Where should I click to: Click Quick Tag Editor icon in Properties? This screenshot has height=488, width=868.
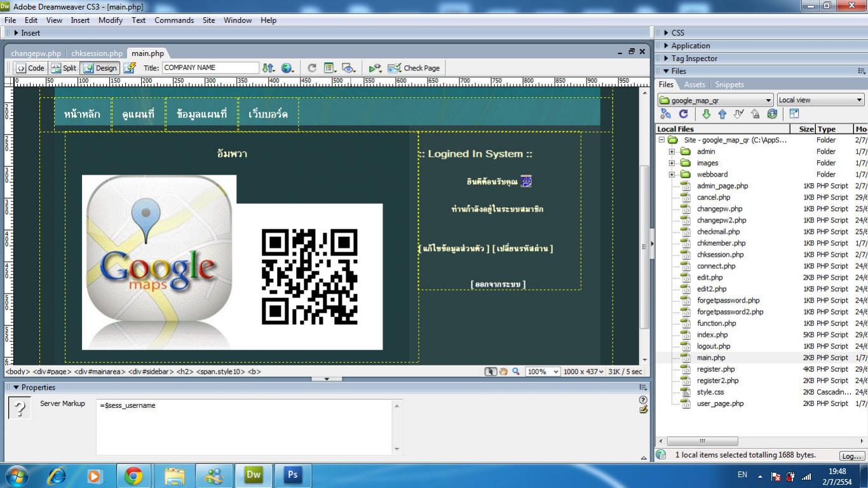point(643,410)
